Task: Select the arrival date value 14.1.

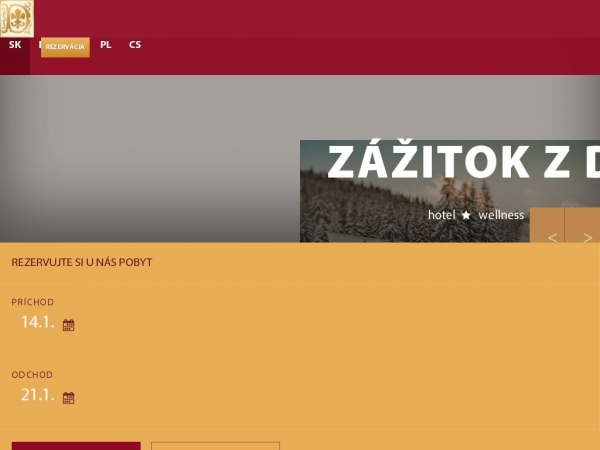Action: pyautogui.click(x=38, y=322)
